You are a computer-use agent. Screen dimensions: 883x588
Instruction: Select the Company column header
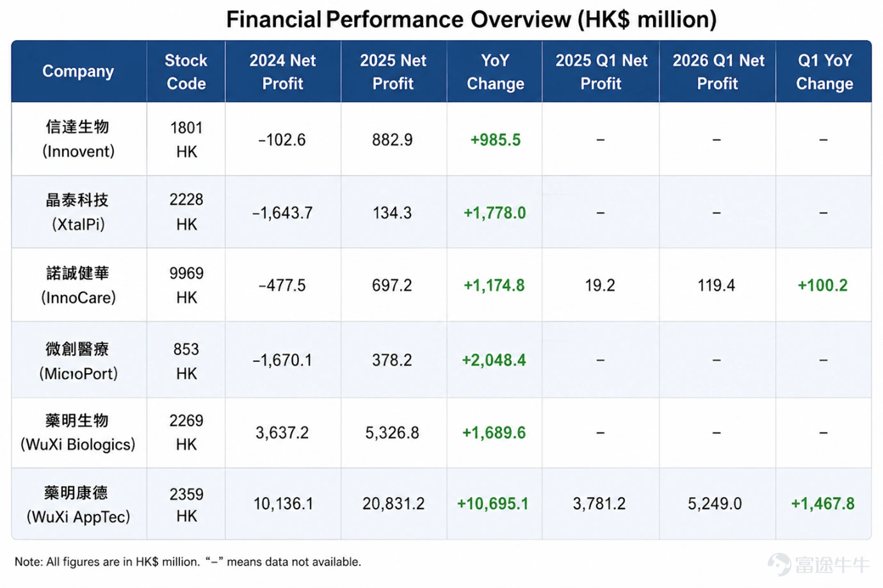78,72
